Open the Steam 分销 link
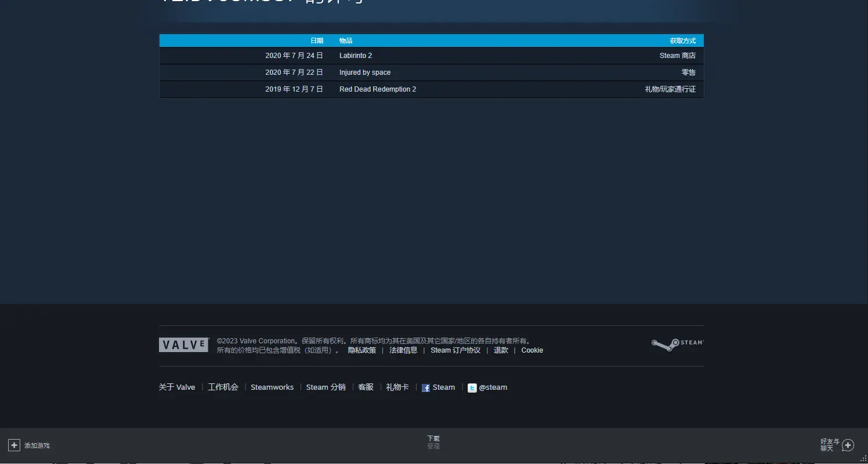Viewport: 868px width, 464px height. [x=326, y=387]
